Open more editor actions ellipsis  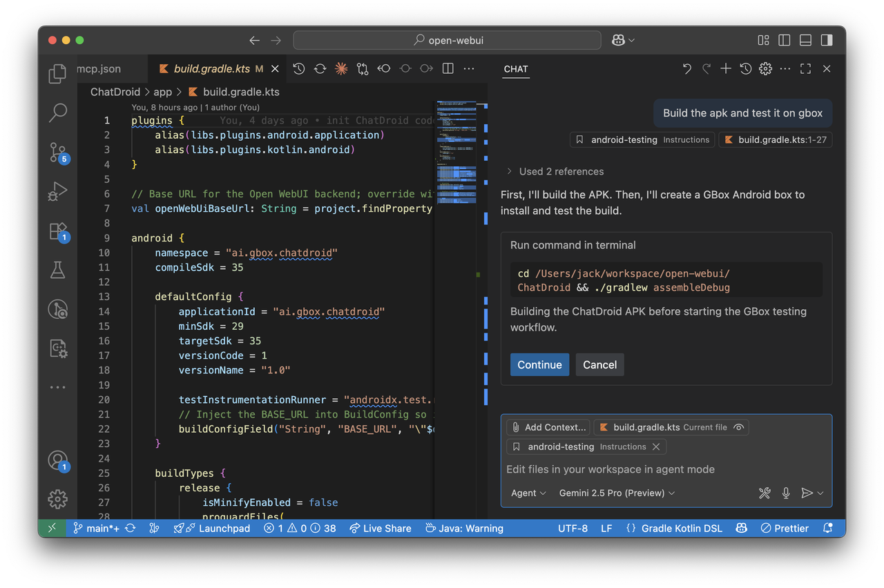click(x=469, y=68)
